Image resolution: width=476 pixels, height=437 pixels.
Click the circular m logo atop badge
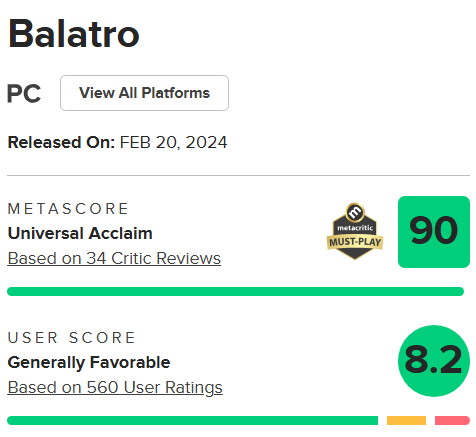(x=355, y=212)
